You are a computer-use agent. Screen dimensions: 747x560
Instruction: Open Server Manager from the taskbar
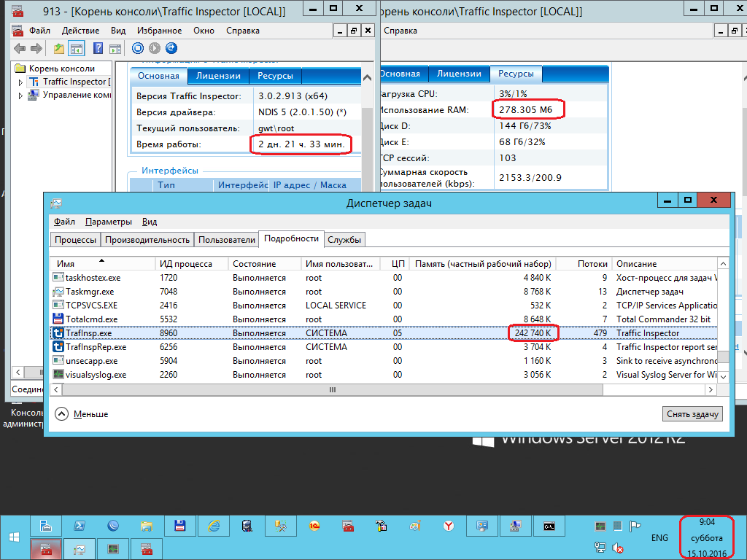click(x=46, y=526)
